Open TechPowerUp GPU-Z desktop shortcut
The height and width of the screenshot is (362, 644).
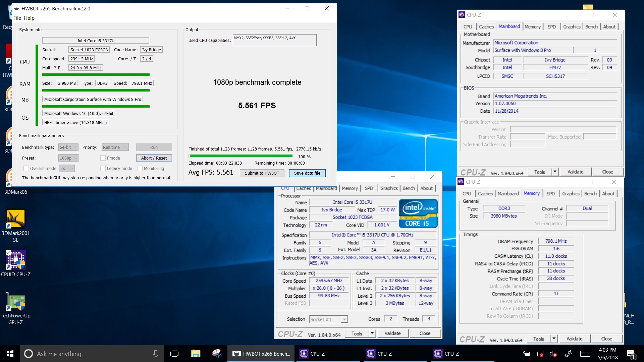(15, 308)
